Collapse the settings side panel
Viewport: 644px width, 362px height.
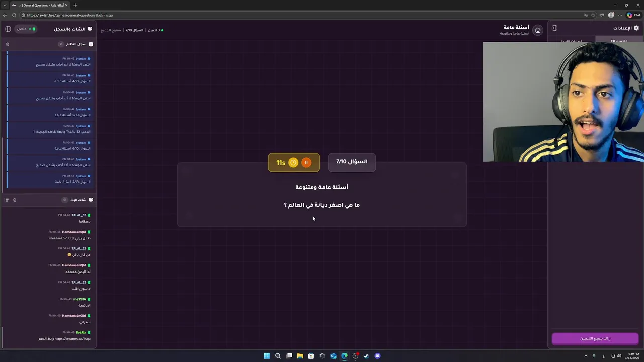tap(554, 28)
